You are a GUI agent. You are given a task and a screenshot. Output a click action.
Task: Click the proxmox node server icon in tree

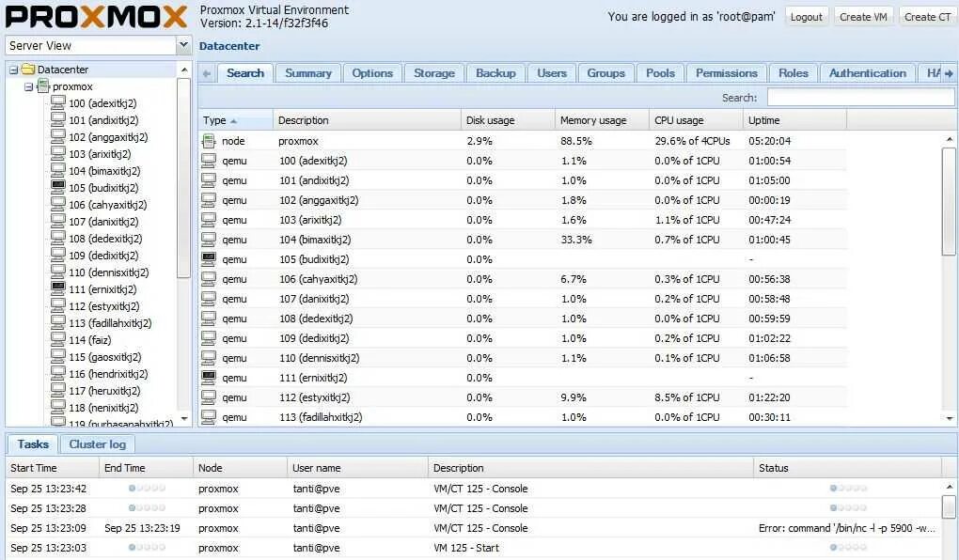(x=43, y=86)
